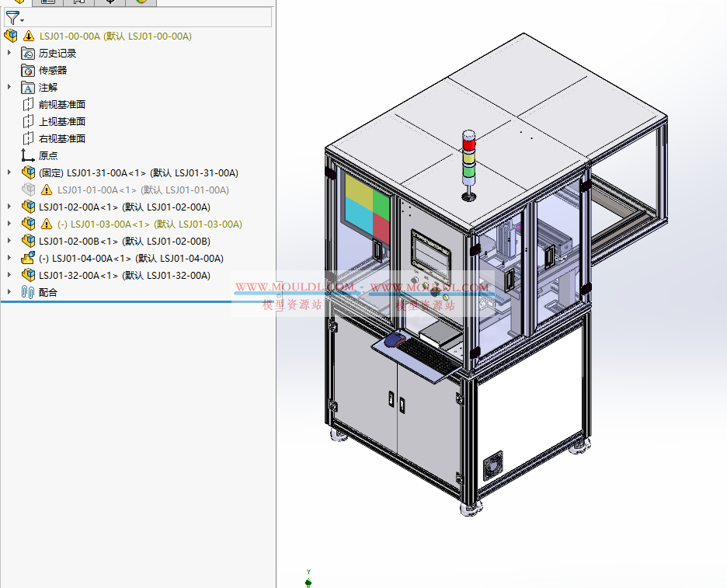Click the flexible component icon of LSJ01-04-00A
This screenshot has width=727, height=588.
[x=27, y=258]
